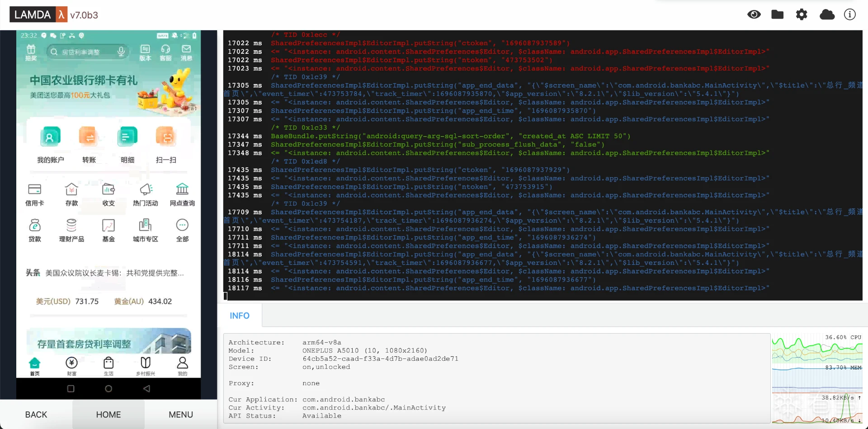Open 我的账户 account icon

coord(50,145)
